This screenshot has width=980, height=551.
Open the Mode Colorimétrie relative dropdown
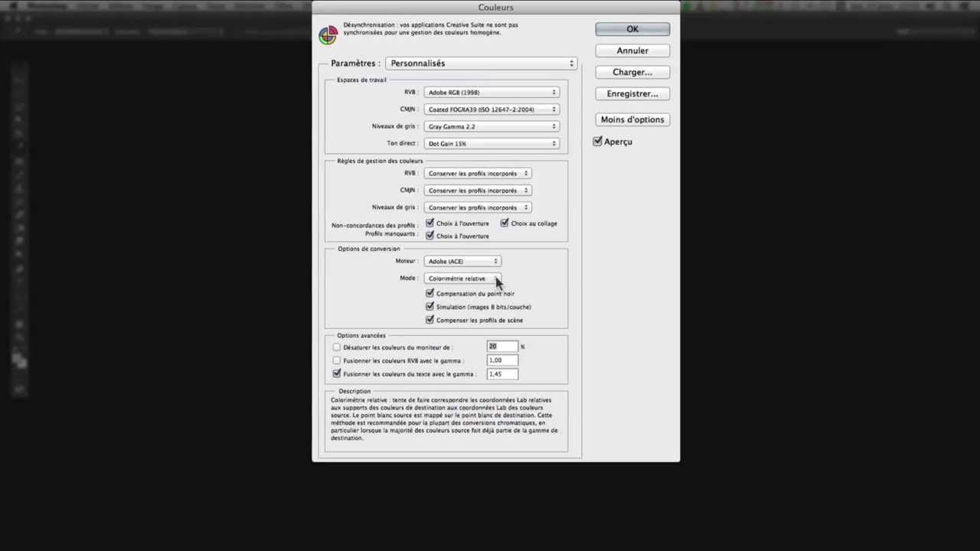pos(462,279)
